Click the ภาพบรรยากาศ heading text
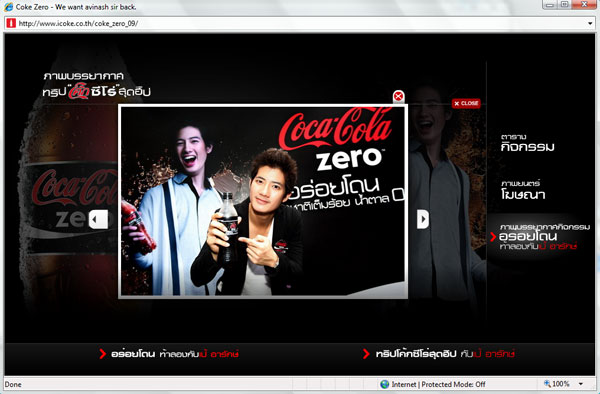The height and width of the screenshot is (394, 600). (x=83, y=76)
